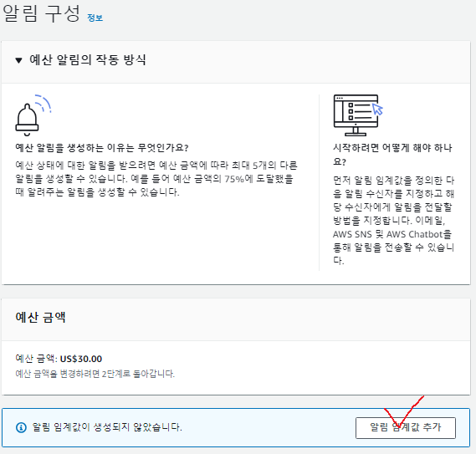
Task: Click the message 알림 임계값이 생성되지 않았습니다.
Action: [x=107, y=427]
